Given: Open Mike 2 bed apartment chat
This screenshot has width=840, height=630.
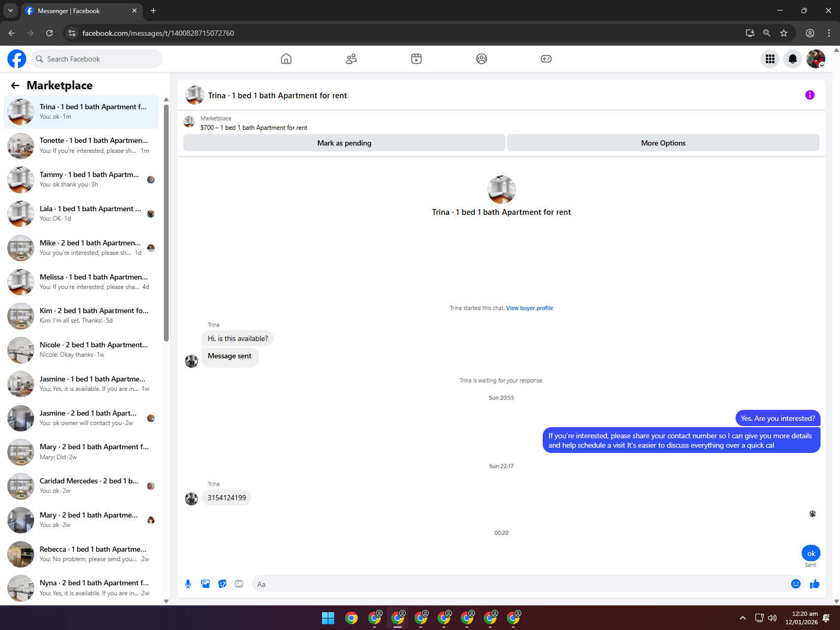Looking at the screenshot, I should pyautogui.click(x=81, y=248).
